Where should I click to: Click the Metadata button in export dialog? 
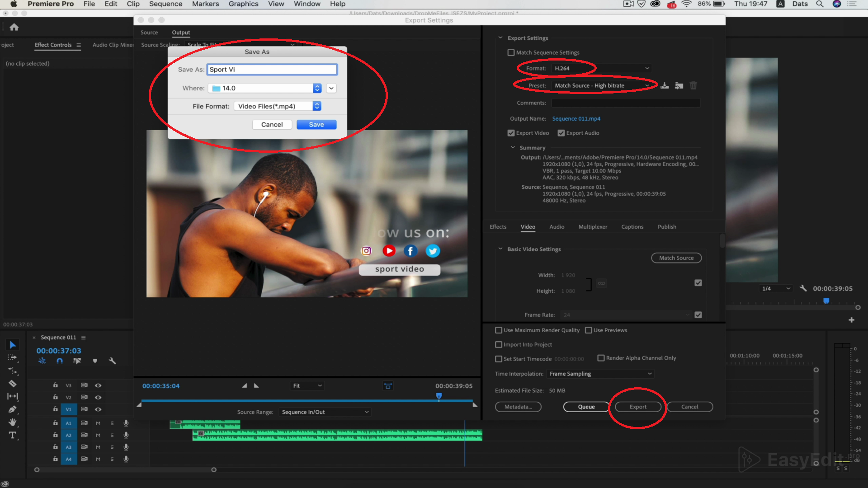point(517,406)
